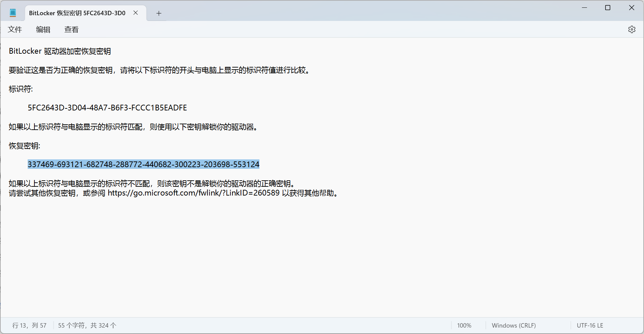Click the Notepad app icon in title bar
Image resolution: width=644 pixels, height=334 pixels.
[13, 13]
